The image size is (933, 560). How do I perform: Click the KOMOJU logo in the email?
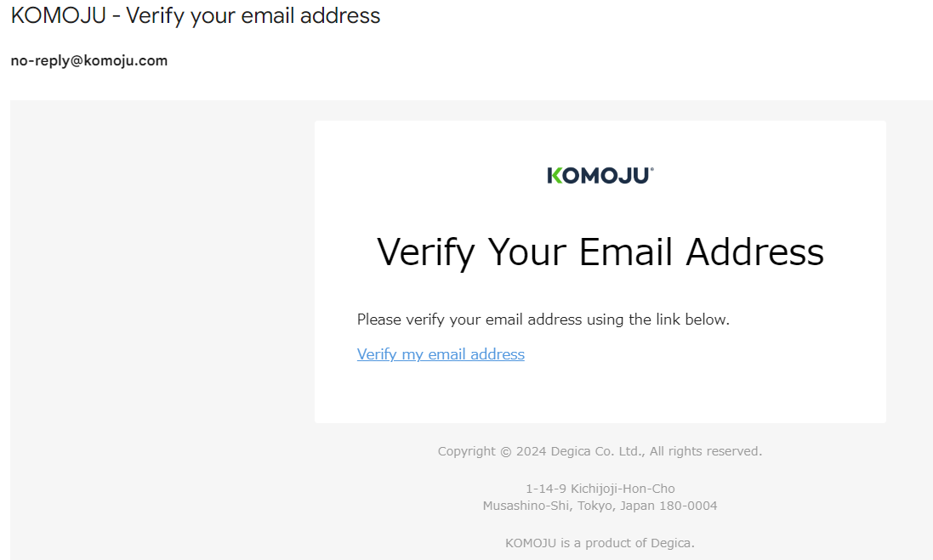point(600,176)
